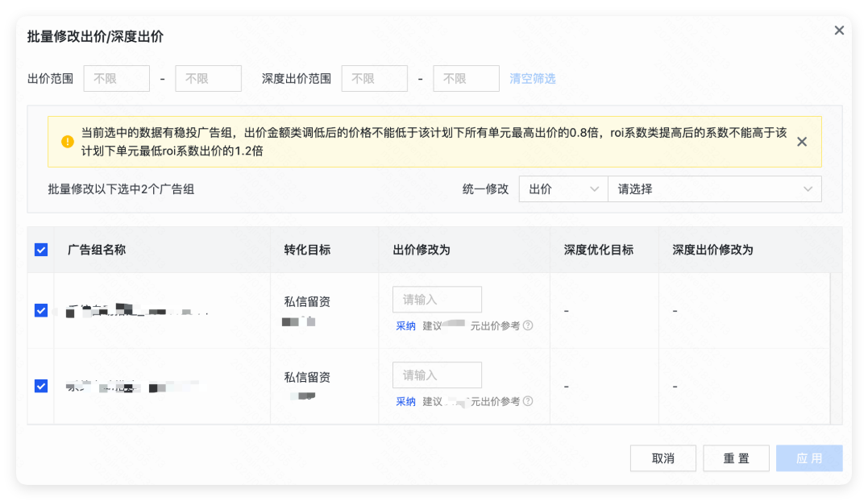
Task: Click the 统一修改 label
Action: click(x=485, y=189)
